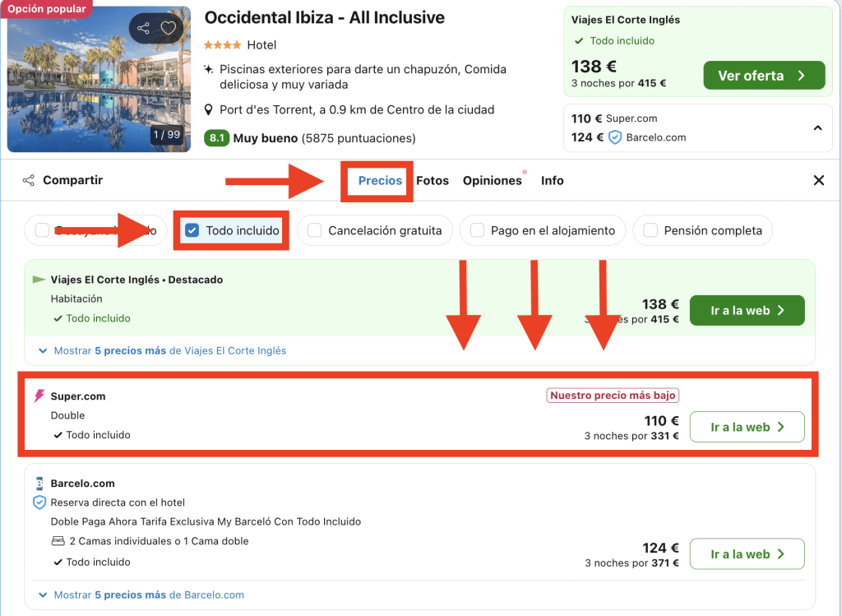Viewport: 842px width, 616px height.
Task: Click the Super.com lightning logo icon
Action: pos(39,396)
